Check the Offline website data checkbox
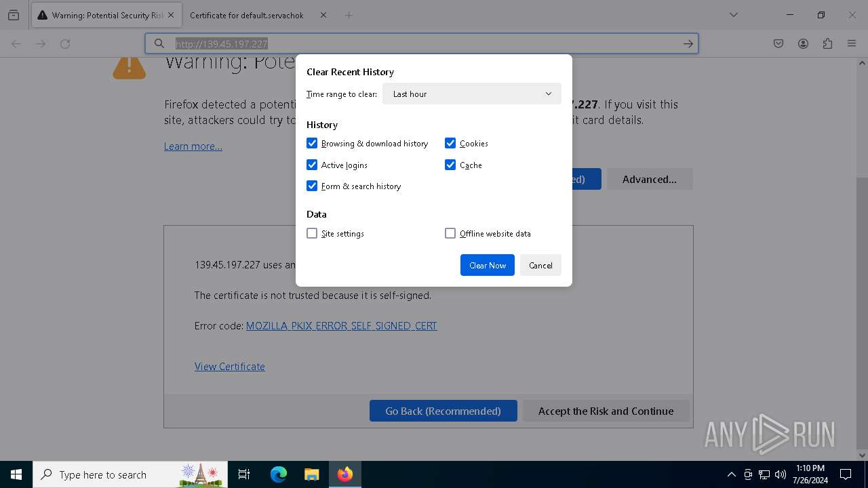The image size is (868, 488). [450, 233]
